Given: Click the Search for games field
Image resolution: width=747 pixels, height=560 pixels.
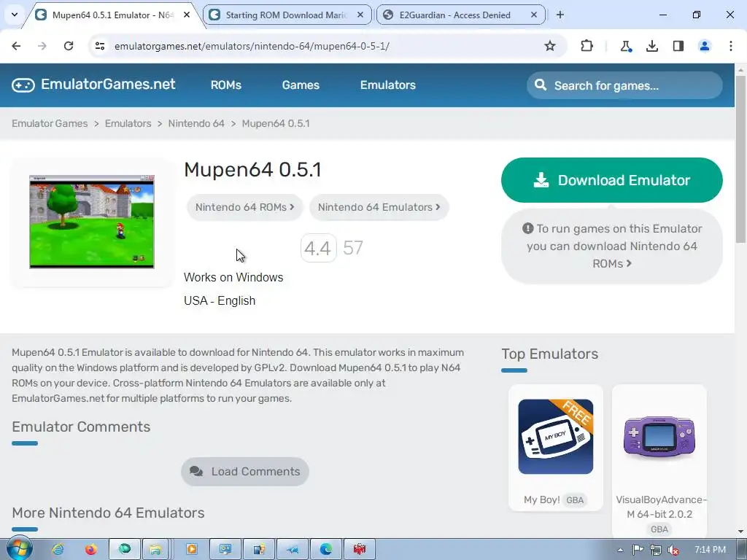Looking at the screenshot, I should click(x=624, y=85).
